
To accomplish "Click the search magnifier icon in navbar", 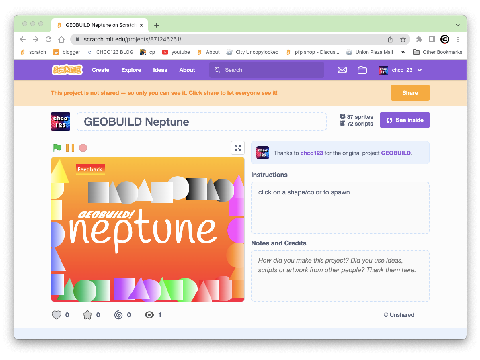I will [x=217, y=70].
